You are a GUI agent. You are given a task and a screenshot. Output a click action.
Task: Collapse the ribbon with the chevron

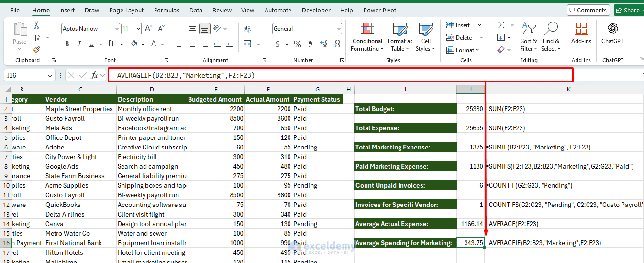click(642, 59)
